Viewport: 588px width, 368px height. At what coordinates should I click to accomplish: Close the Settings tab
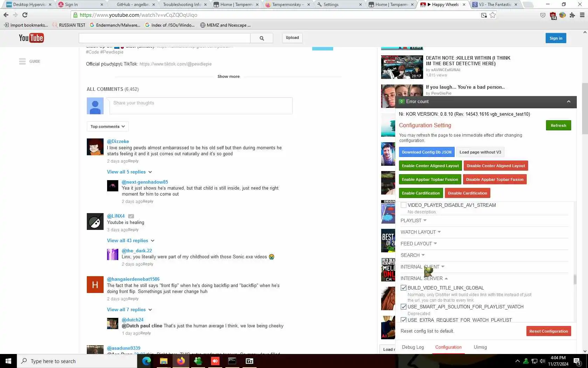coord(360,5)
